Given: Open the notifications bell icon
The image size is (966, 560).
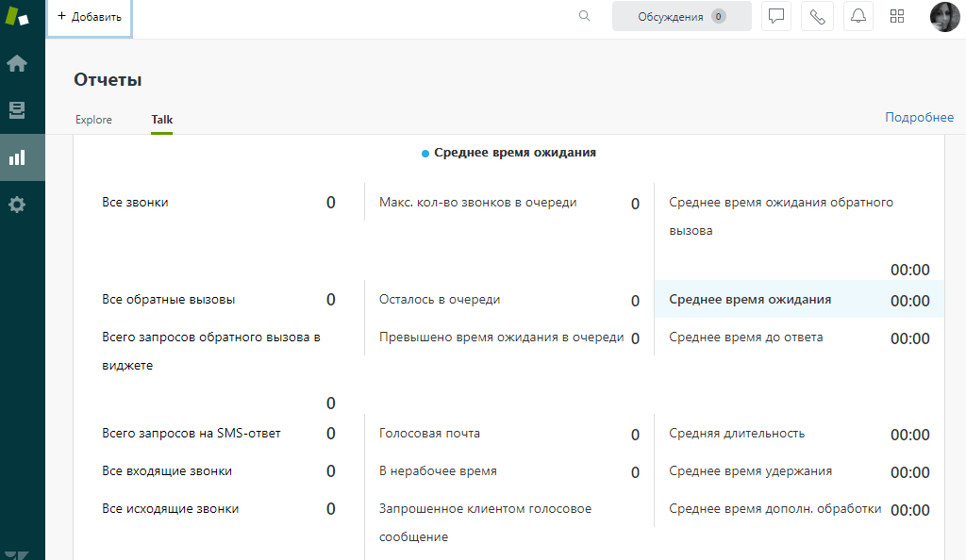Looking at the screenshot, I should pyautogui.click(x=858, y=16).
